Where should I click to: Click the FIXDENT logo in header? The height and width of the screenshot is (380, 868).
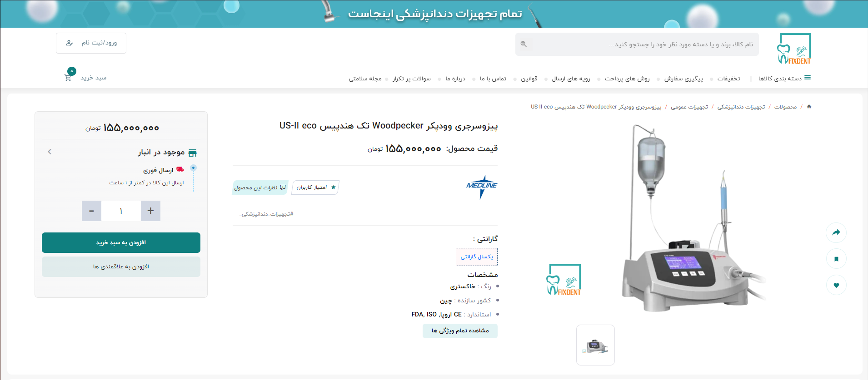pos(794,49)
